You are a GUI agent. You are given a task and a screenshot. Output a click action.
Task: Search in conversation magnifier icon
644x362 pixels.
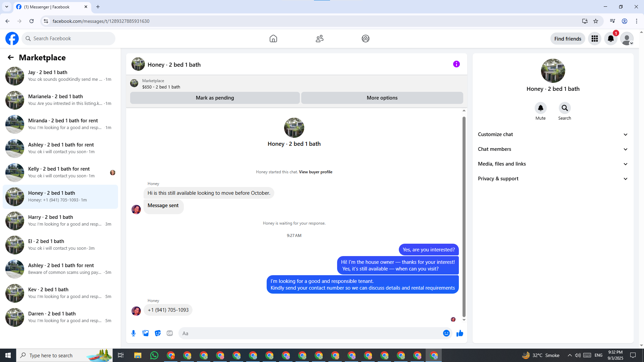(x=565, y=108)
